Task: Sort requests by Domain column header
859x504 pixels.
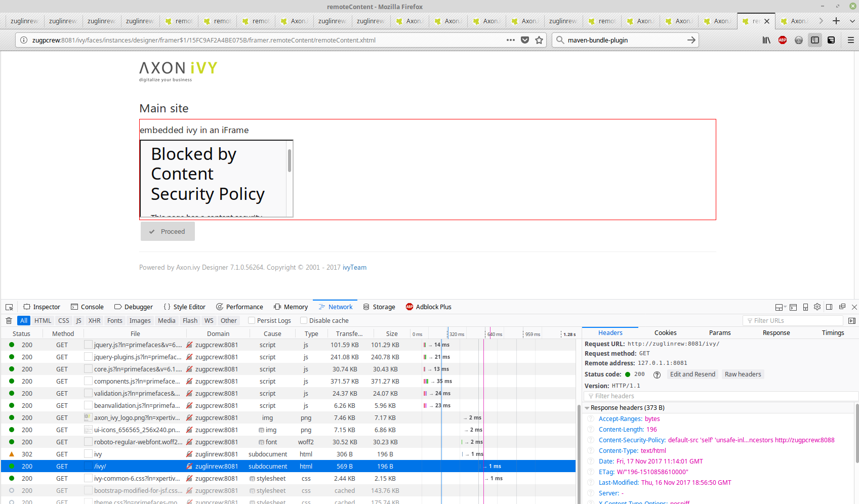Action: pos(218,333)
